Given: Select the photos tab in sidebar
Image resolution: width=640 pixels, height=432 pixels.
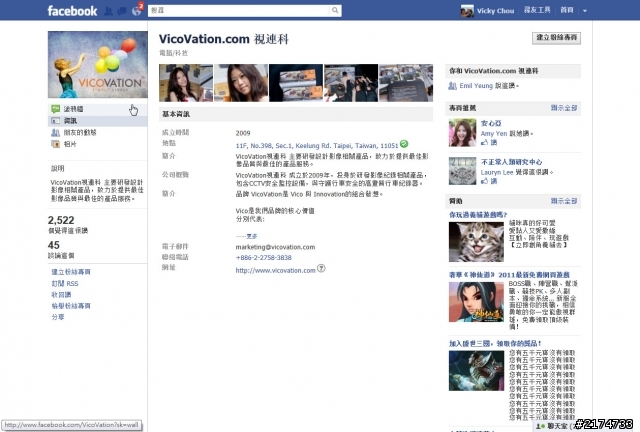Looking at the screenshot, I should 98,144.
